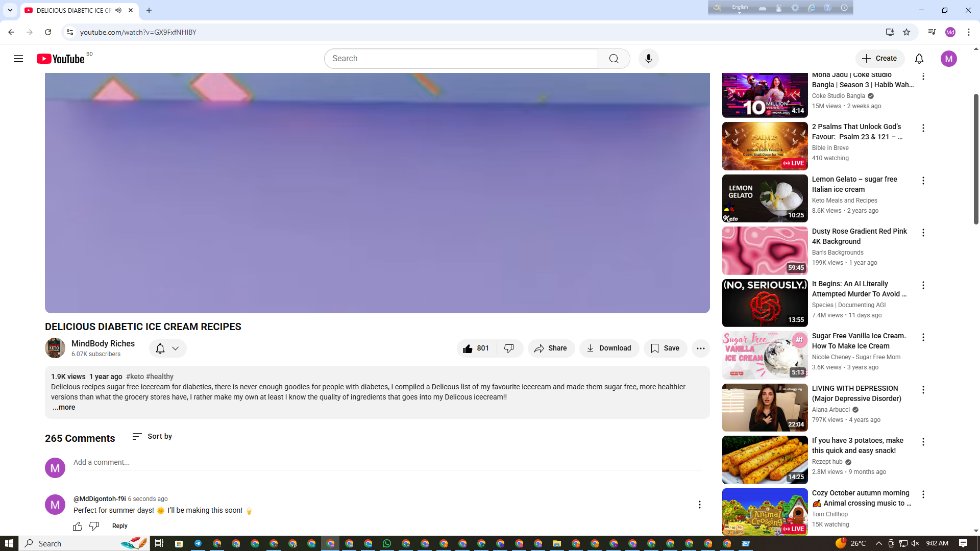Open the comment's three-dot action menu
Image resolution: width=980 pixels, height=551 pixels.
[699, 505]
